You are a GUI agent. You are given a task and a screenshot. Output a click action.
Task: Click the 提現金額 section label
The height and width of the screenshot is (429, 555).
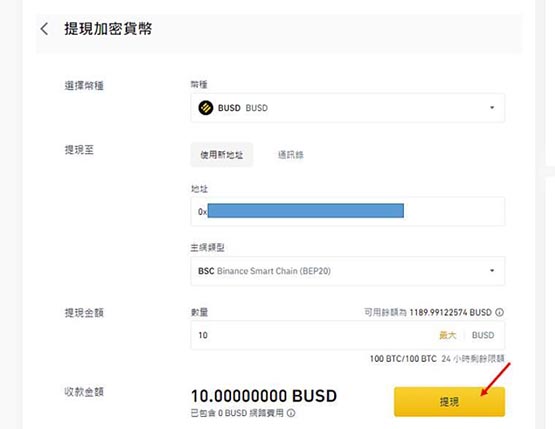coord(84,313)
